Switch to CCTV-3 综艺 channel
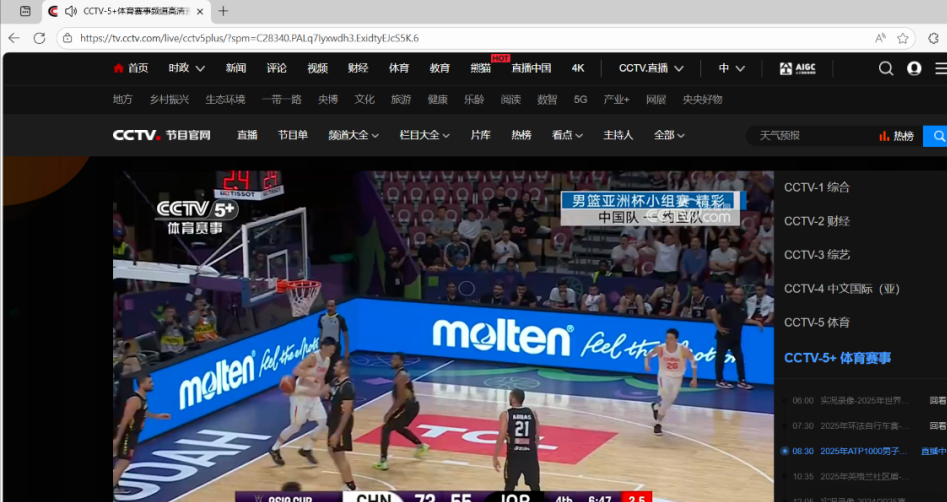947x502 pixels. click(817, 255)
